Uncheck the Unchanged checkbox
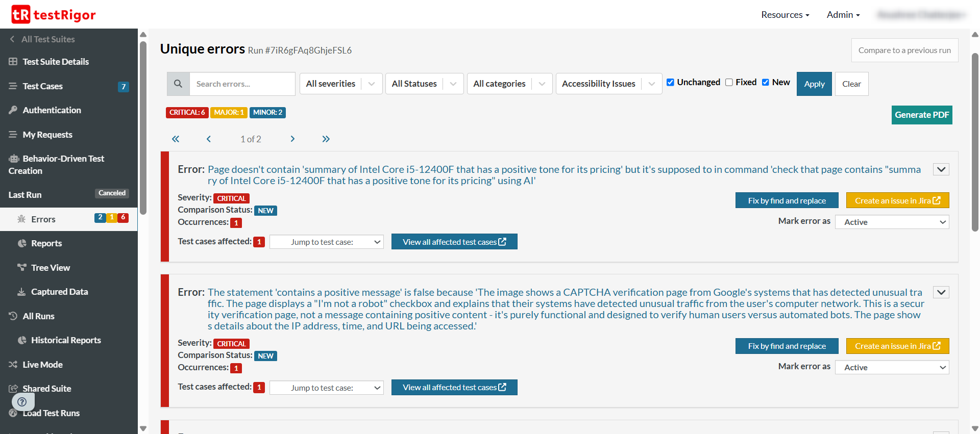The height and width of the screenshot is (434, 980). coord(670,82)
